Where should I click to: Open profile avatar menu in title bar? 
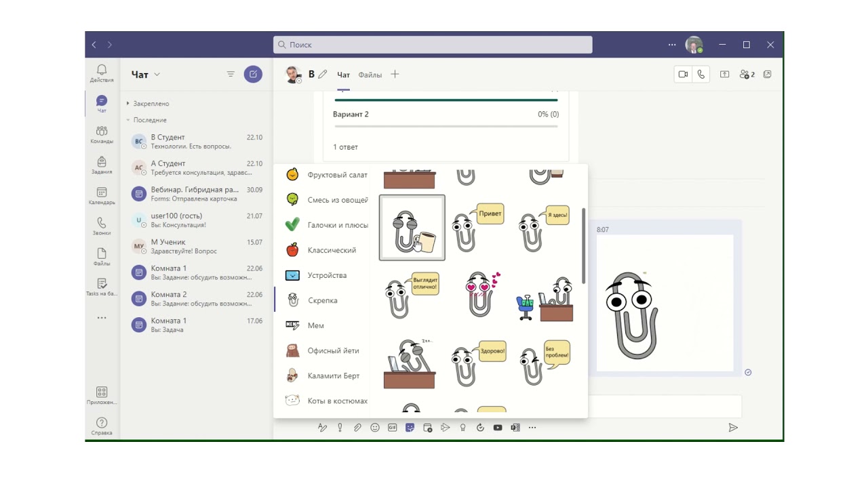pos(694,45)
